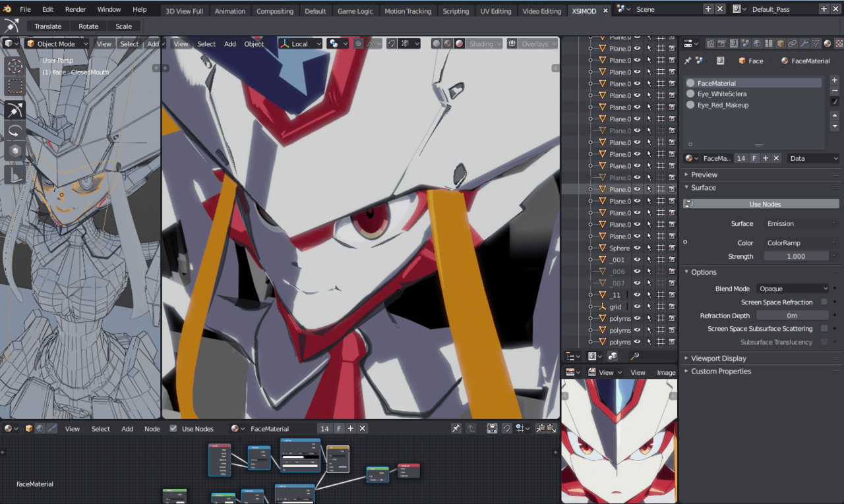The width and height of the screenshot is (844, 504).
Task: Activate the move transform tool in the left toolbar
Action: click(15, 110)
